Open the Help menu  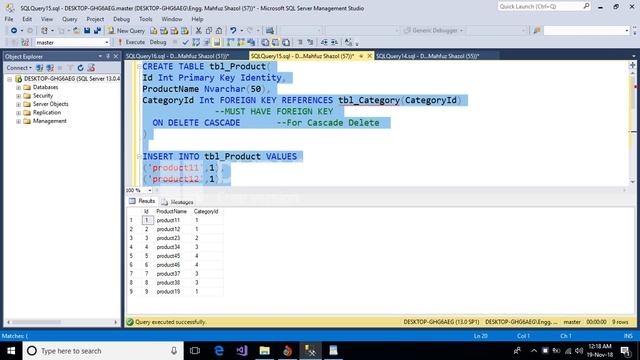[x=197, y=19]
